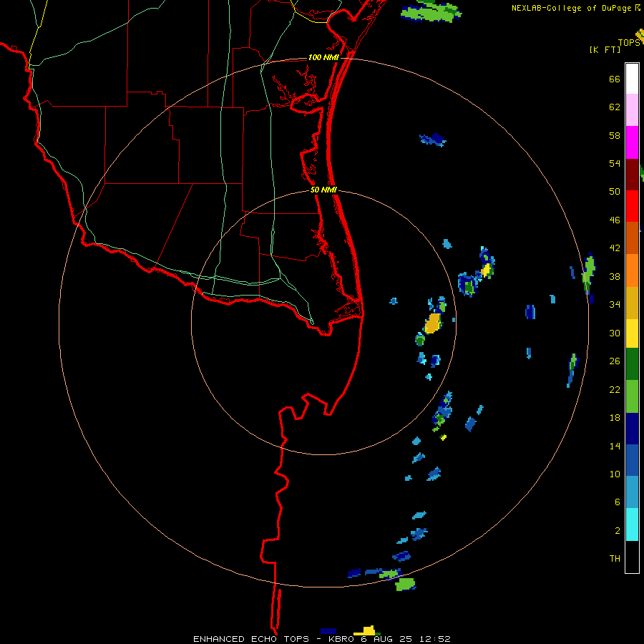Pick the cyan swatch beside 2
This screenshot has width=644, height=644.
pos(632,525)
